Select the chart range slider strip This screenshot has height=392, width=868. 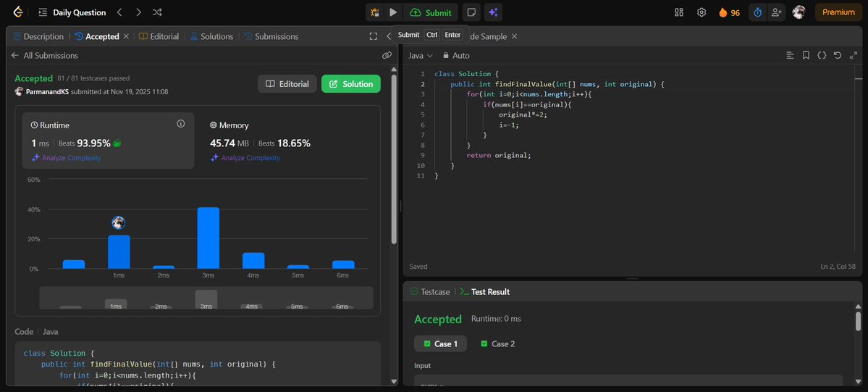click(x=206, y=298)
